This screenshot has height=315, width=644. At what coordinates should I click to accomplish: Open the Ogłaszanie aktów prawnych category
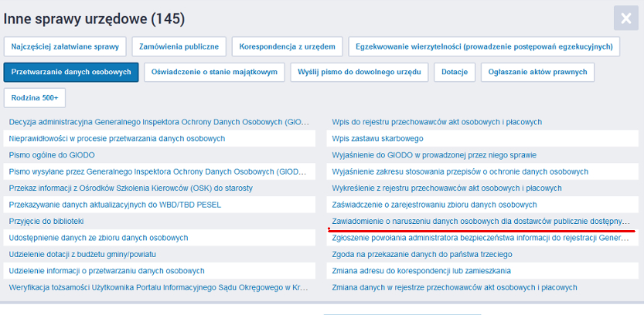pyautogui.click(x=538, y=73)
